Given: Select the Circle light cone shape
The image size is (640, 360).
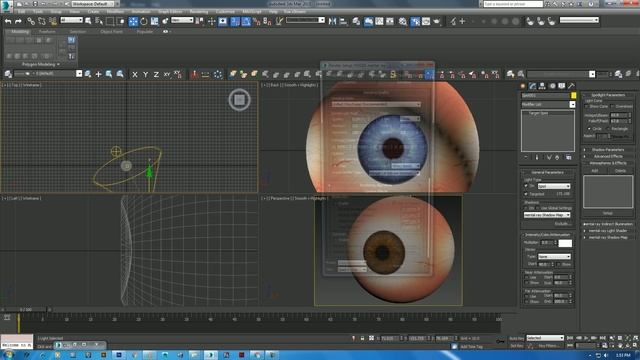Looking at the screenshot, I should tap(589, 129).
